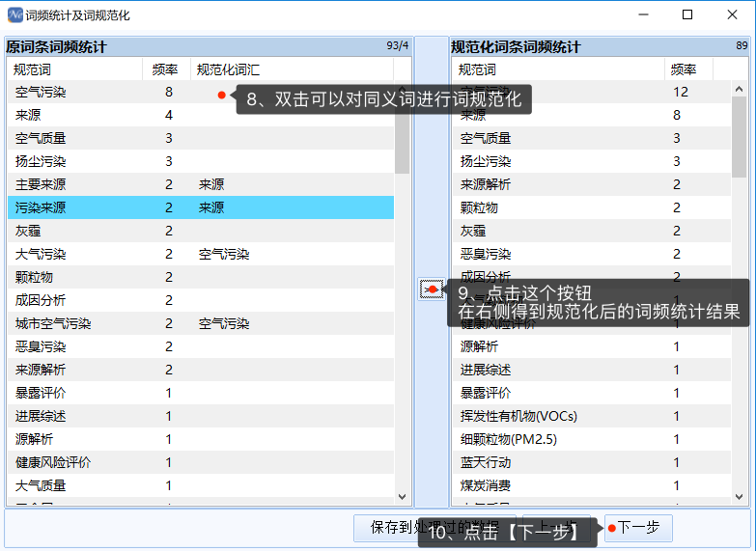Select 城市空气污染 row
Viewport: 756px width, 551px height.
[201, 323]
